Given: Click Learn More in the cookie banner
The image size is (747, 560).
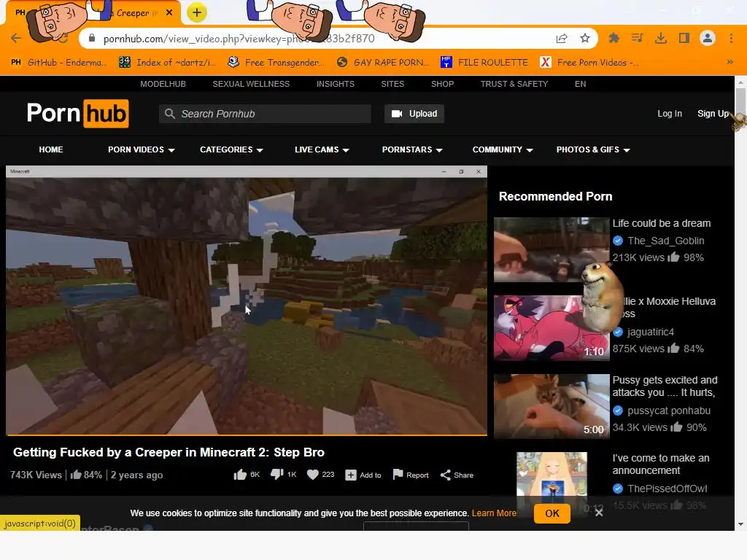Looking at the screenshot, I should (x=494, y=513).
